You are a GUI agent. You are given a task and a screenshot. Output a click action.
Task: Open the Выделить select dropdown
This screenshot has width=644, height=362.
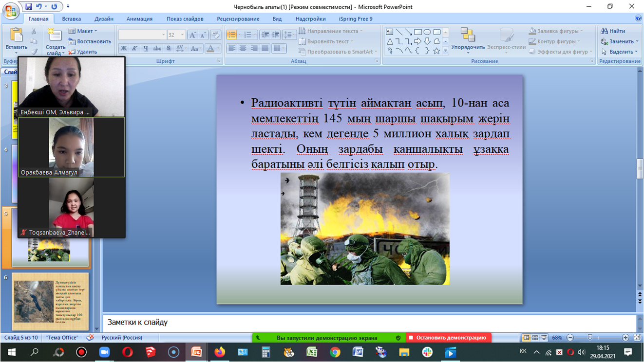620,52
